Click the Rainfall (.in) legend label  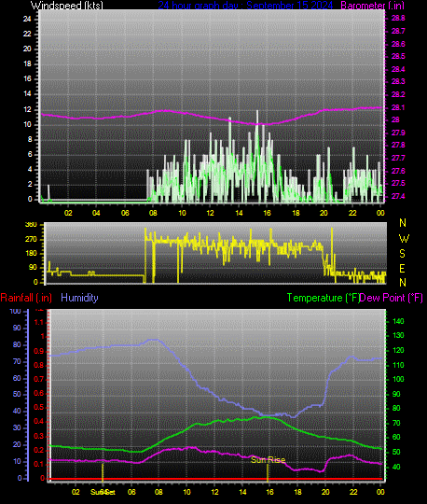[x=26, y=298]
